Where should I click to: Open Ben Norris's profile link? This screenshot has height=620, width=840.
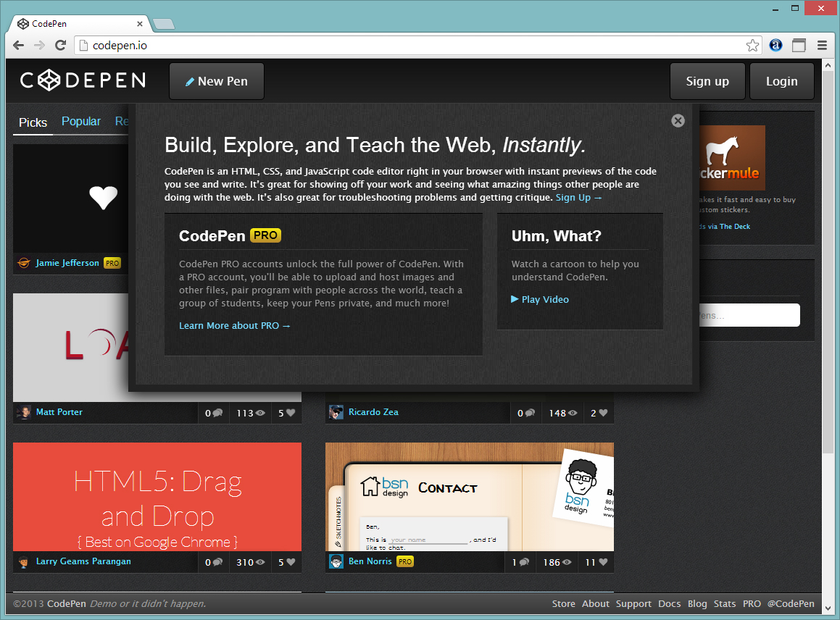tap(370, 561)
